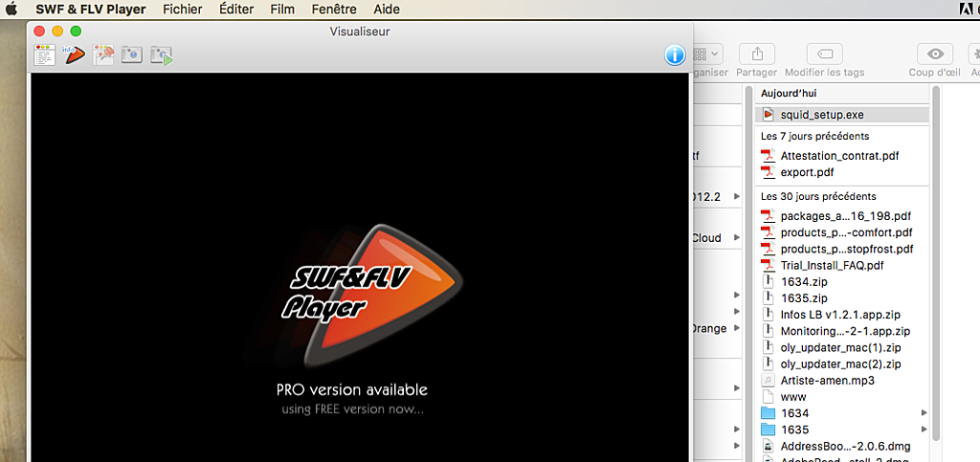
Task: Expand the 012.2 column item arrow
Action: pyautogui.click(x=737, y=197)
